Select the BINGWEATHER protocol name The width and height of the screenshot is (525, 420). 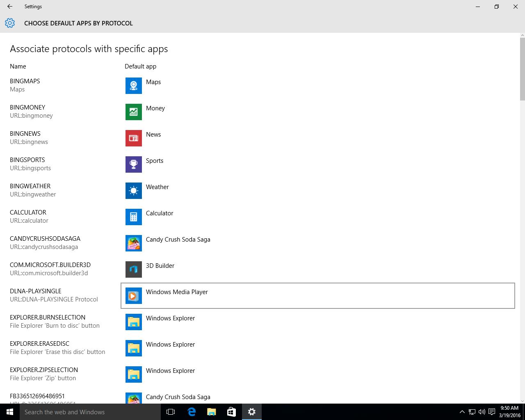30,186
